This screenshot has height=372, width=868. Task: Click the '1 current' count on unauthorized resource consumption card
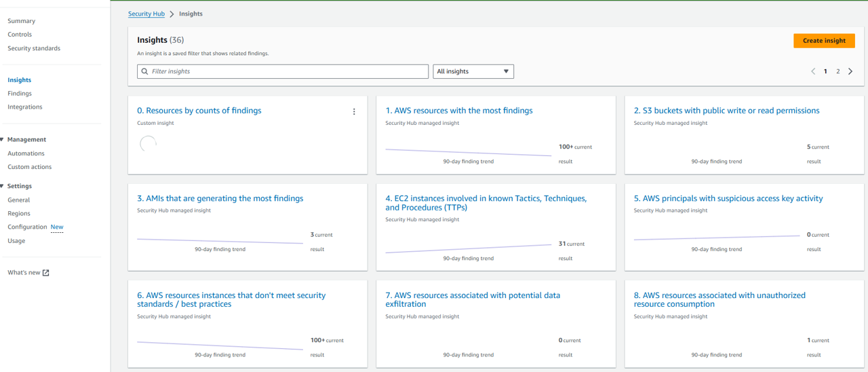coord(818,341)
